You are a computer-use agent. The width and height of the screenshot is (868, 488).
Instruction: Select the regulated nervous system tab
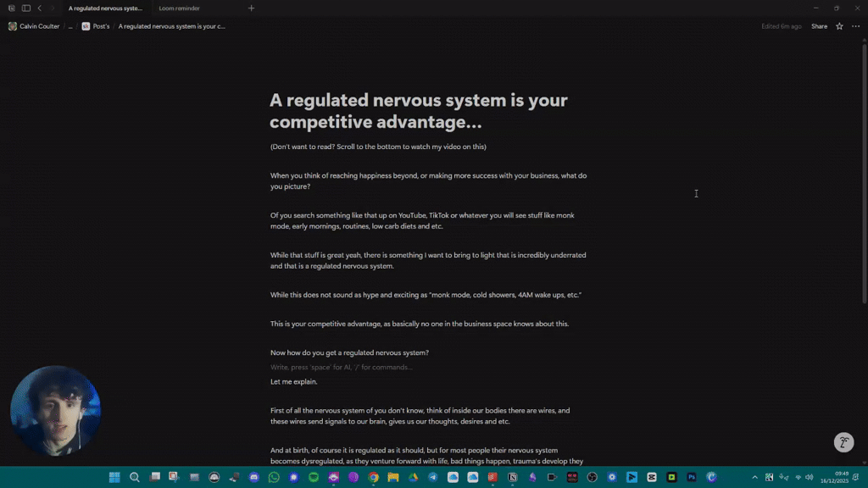pyautogui.click(x=104, y=8)
